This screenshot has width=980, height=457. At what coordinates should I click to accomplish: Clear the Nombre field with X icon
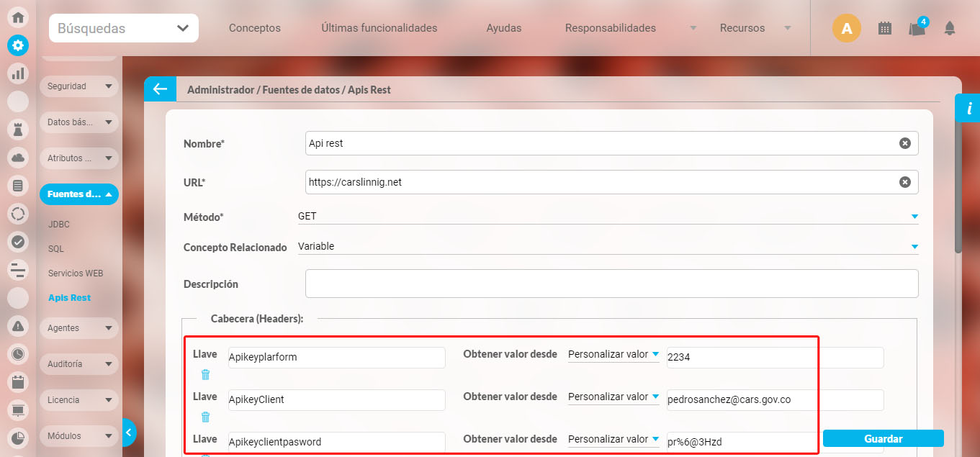[x=904, y=143]
